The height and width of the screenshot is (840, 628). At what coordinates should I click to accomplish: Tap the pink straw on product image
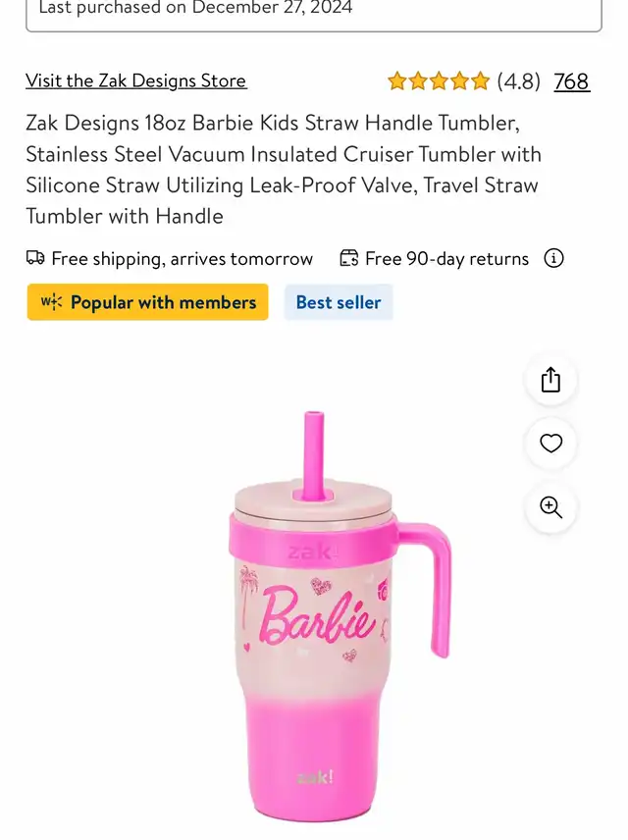pos(314,455)
